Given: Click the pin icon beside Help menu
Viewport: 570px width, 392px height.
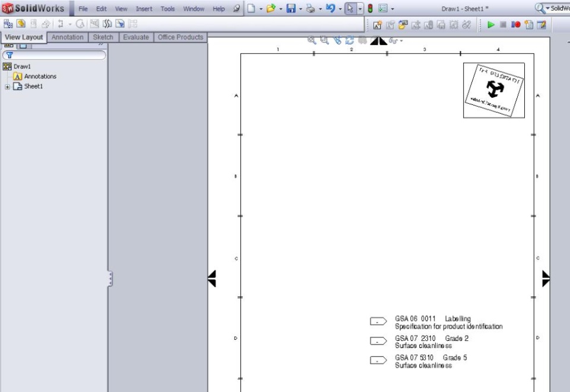Looking at the screenshot, I should [x=237, y=8].
